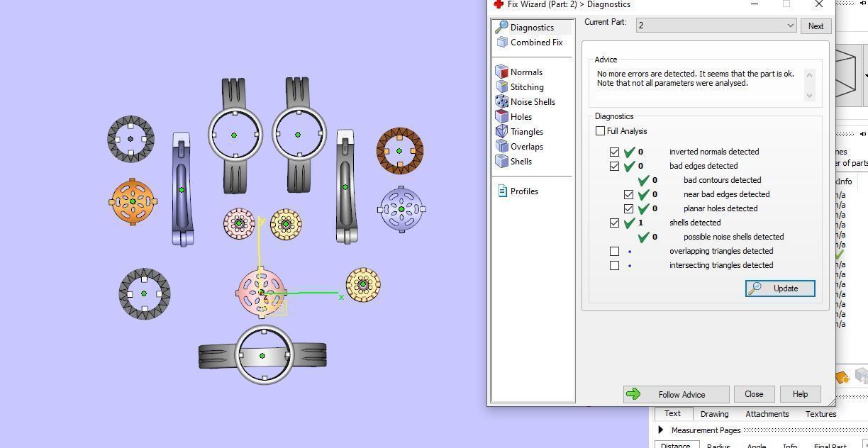Click the Combined Fix icon

[x=502, y=43]
